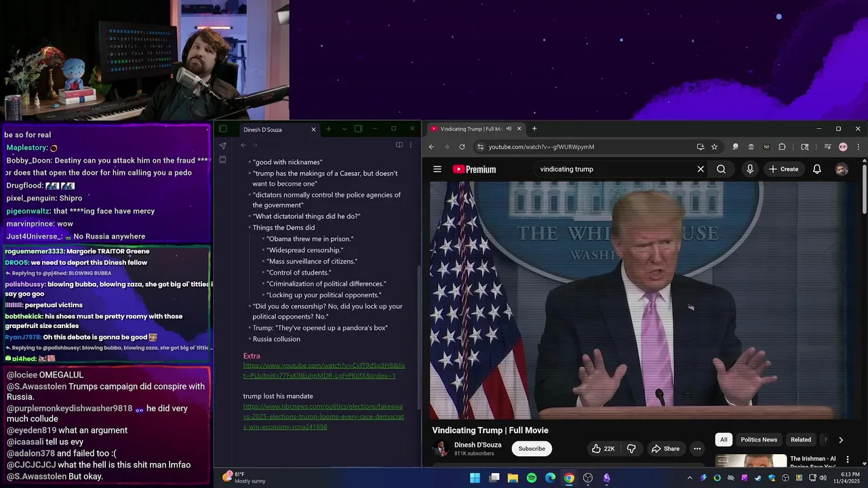Screen dimensions: 868x488
Task: Show more filter chips with arrow
Action: [x=841, y=440]
